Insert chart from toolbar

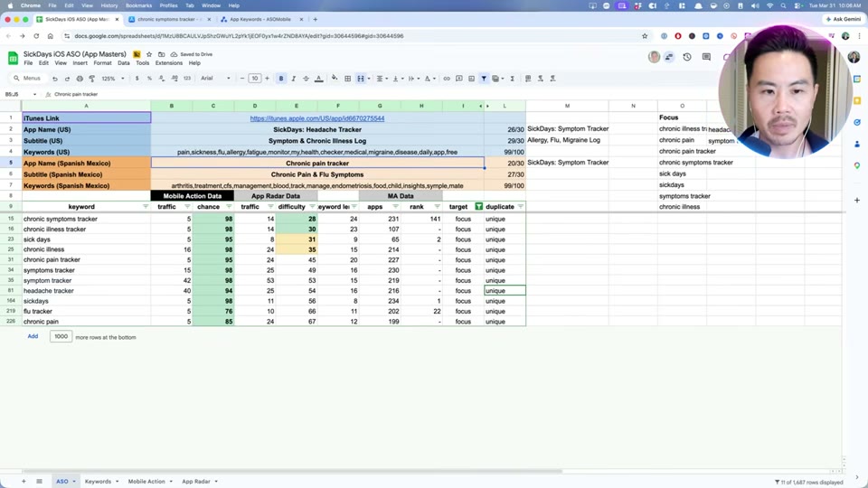point(471,79)
